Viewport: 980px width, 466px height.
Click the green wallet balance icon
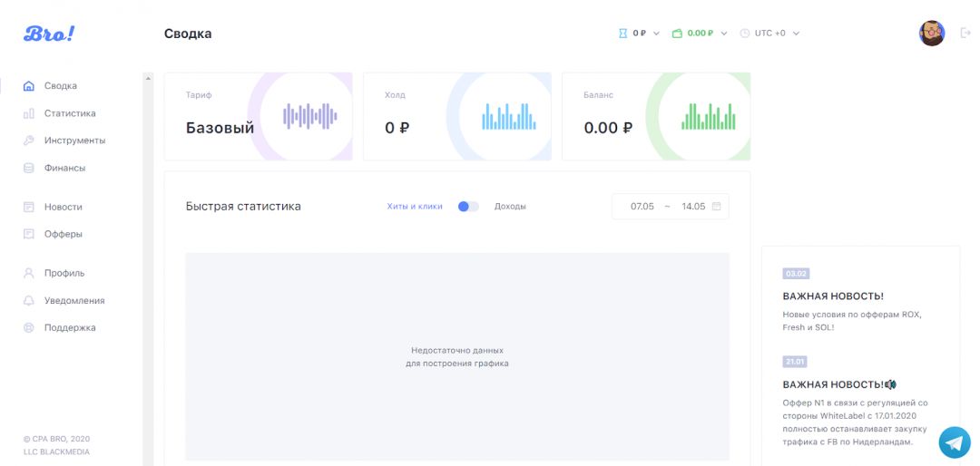(x=677, y=34)
